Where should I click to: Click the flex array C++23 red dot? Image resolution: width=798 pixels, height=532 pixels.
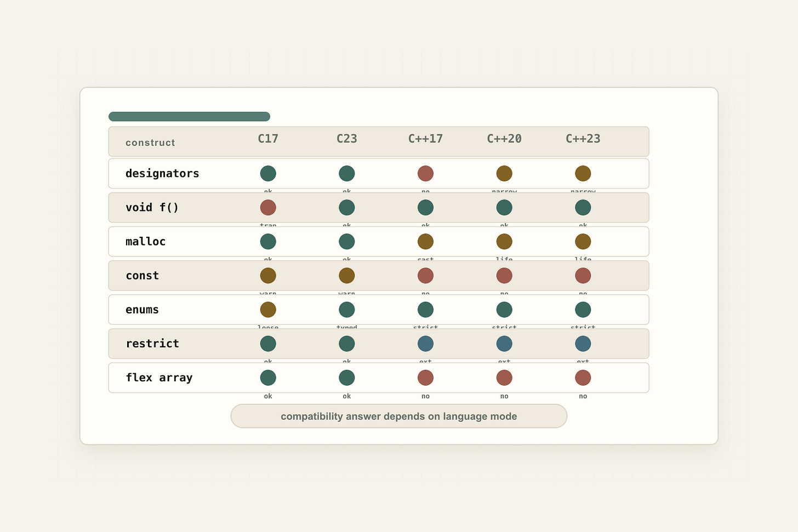click(583, 377)
